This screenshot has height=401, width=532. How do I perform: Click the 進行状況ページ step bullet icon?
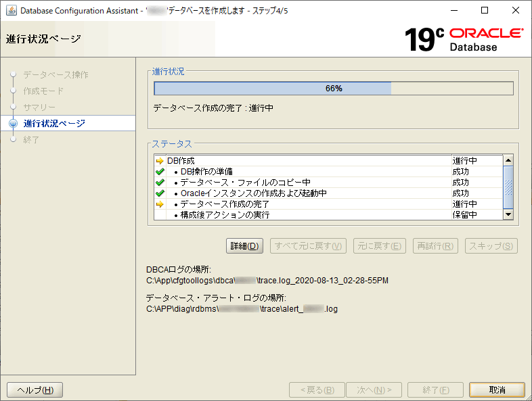coord(14,123)
